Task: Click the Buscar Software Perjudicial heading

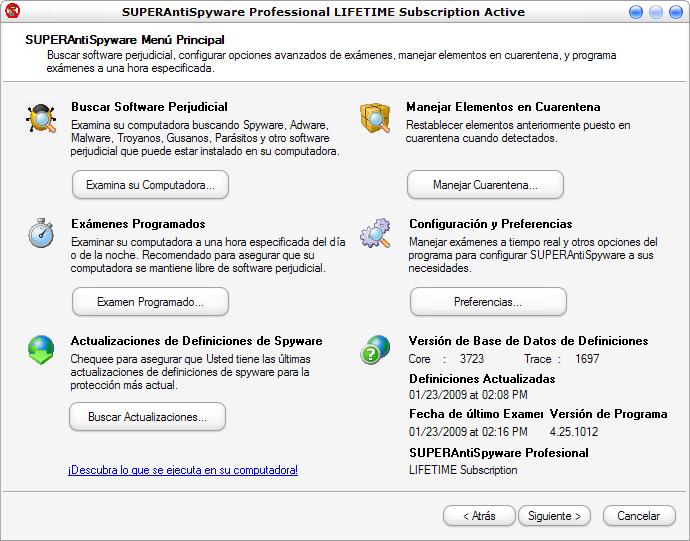Action: (149, 106)
